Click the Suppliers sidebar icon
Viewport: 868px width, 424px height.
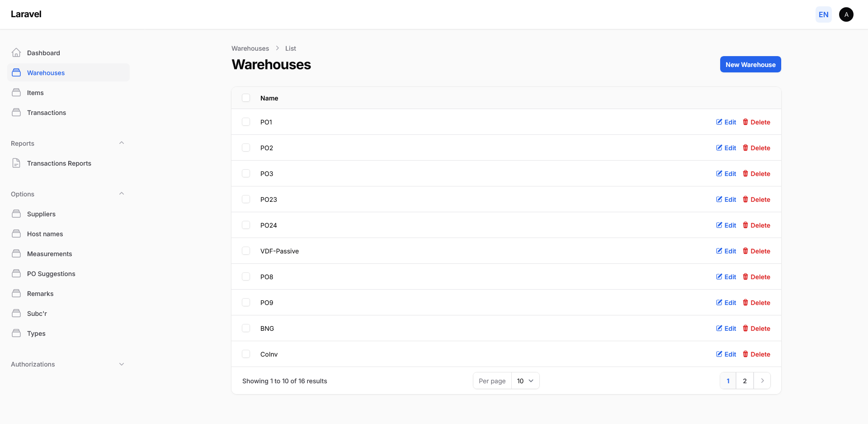click(16, 214)
